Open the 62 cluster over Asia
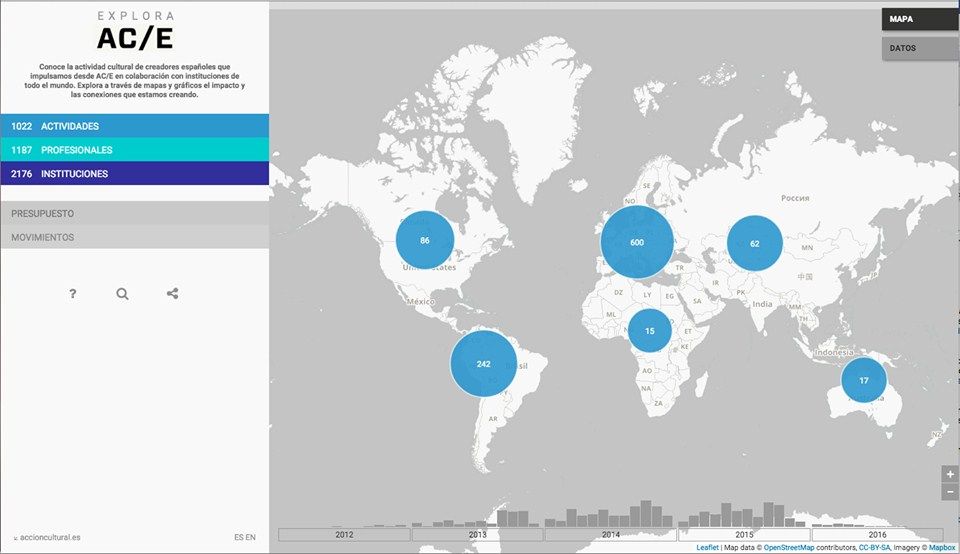This screenshot has width=960, height=554. point(754,243)
